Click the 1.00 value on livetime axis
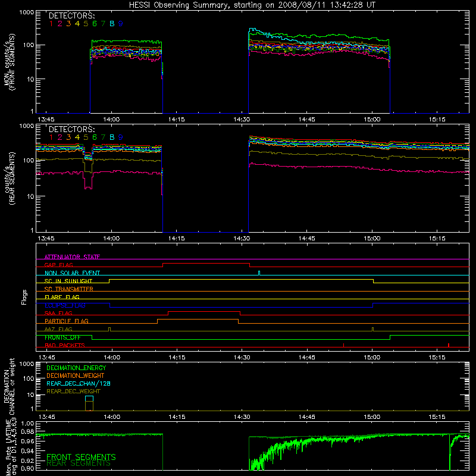 (28, 424)
